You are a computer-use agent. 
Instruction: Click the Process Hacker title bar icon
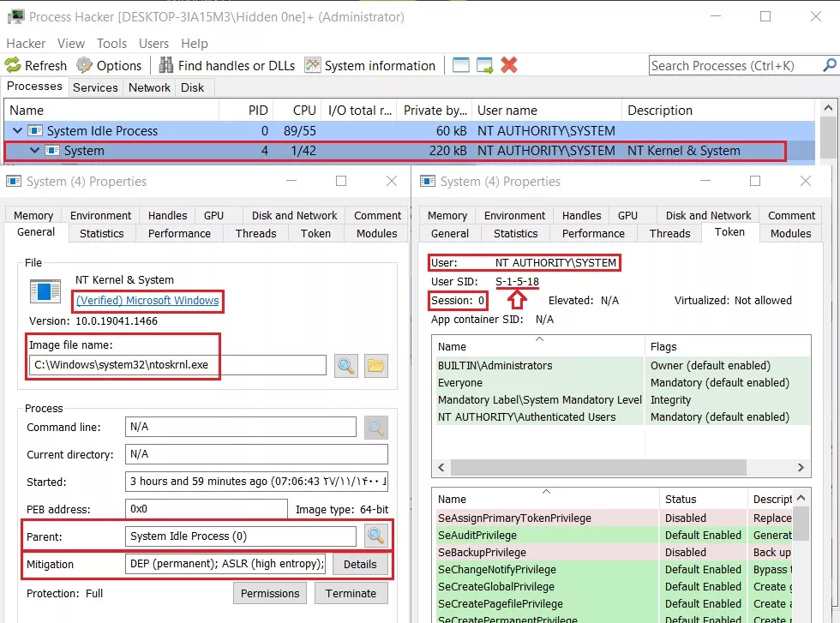16,16
